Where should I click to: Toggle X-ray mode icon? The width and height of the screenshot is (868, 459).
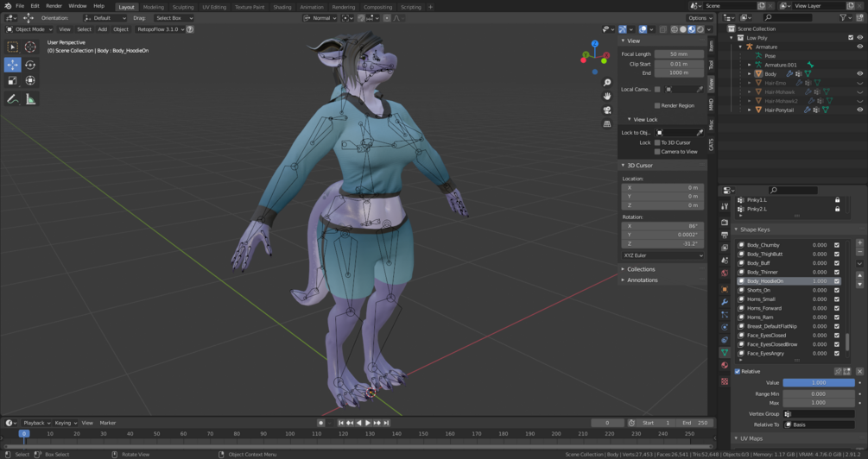click(662, 29)
